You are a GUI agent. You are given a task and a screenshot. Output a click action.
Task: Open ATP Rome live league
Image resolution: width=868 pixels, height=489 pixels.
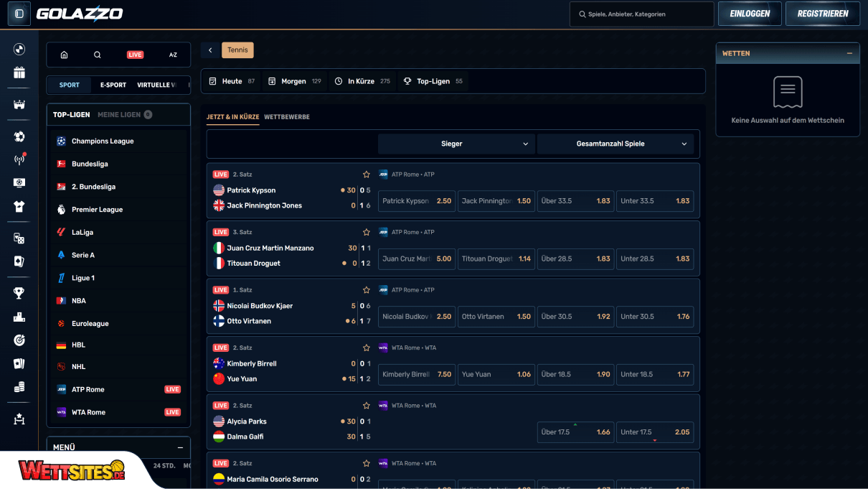coord(118,389)
